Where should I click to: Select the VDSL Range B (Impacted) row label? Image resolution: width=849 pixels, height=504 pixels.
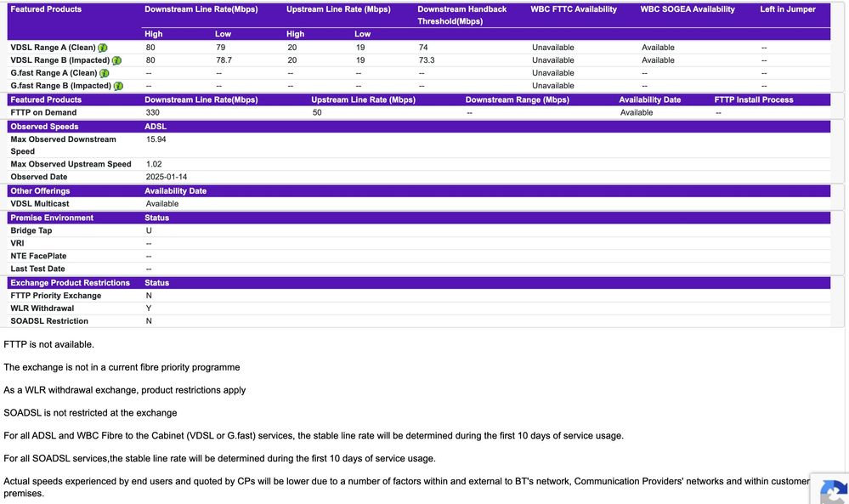(60, 60)
